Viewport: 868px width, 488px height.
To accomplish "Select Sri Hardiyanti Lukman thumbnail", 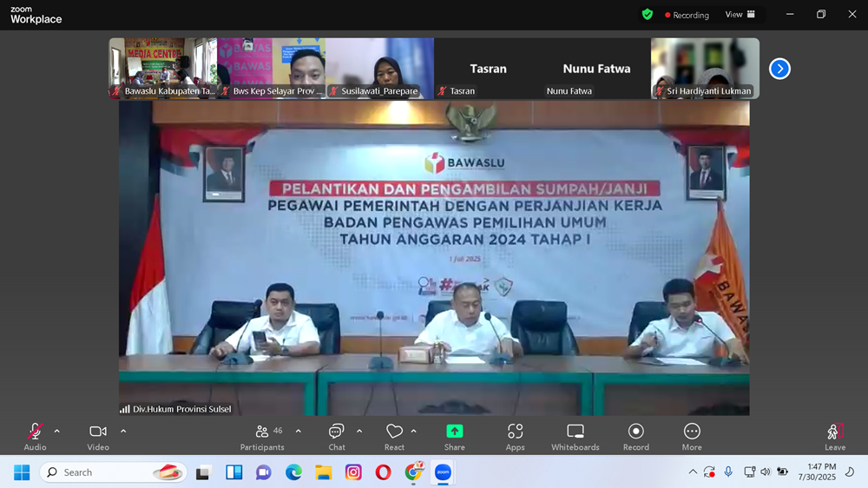I will click(x=705, y=68).
